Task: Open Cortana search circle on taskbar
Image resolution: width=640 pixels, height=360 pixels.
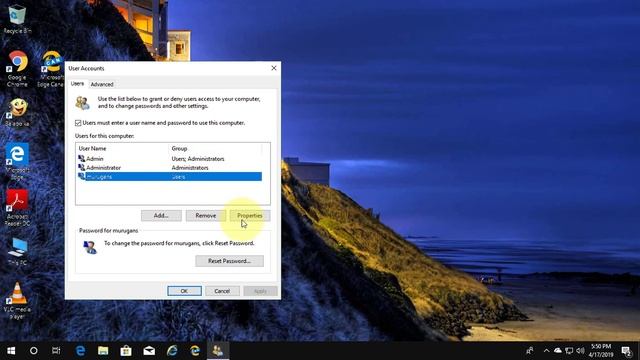Action: tap(34, 351)
